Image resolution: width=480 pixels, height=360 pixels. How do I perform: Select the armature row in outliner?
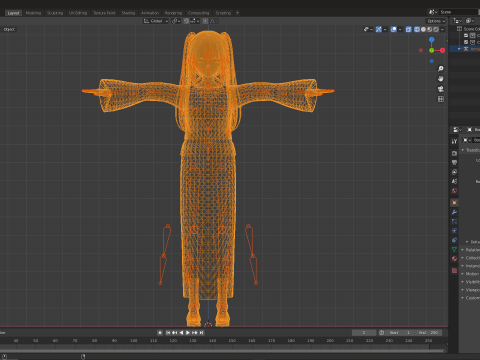click(465, 49)
